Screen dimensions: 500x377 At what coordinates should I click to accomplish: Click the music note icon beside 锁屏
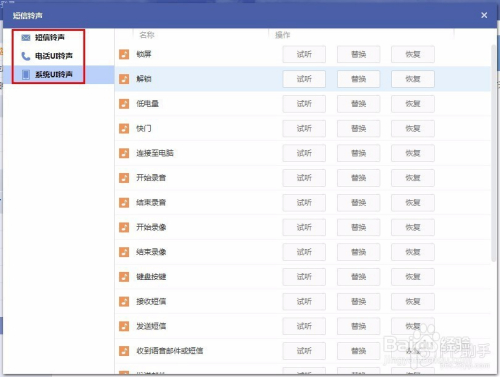[124, 54]
